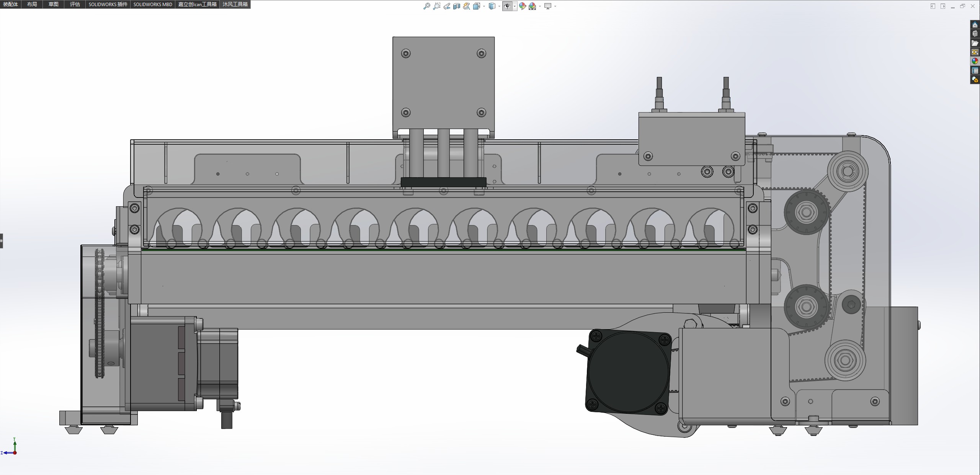
Task: Go back to the Previous View
Action: click(446, 6)
